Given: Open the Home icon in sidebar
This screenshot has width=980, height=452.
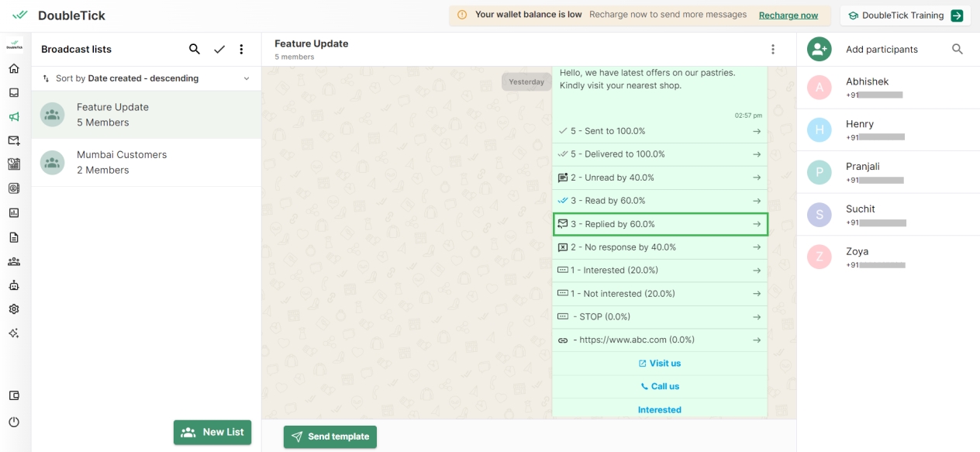Looking at the screenshot, I should click(x=14, y=68).
